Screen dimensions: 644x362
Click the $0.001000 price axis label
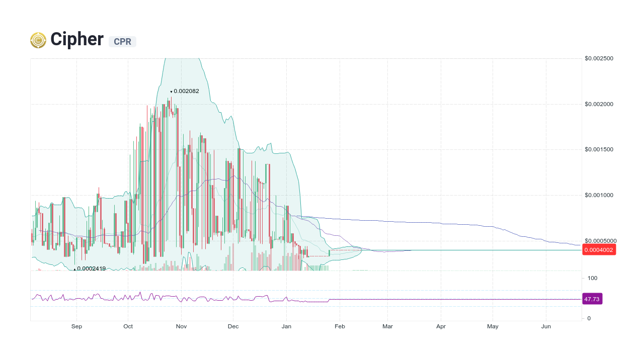[599, 195]
